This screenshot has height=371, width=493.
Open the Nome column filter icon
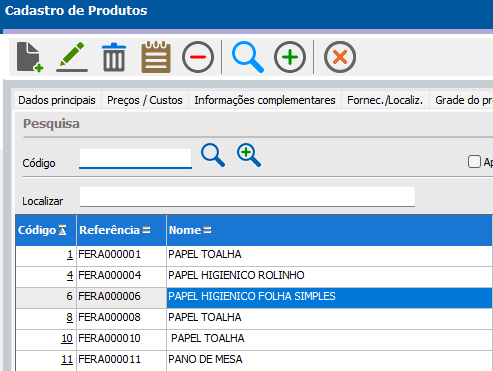click(207, 230)
